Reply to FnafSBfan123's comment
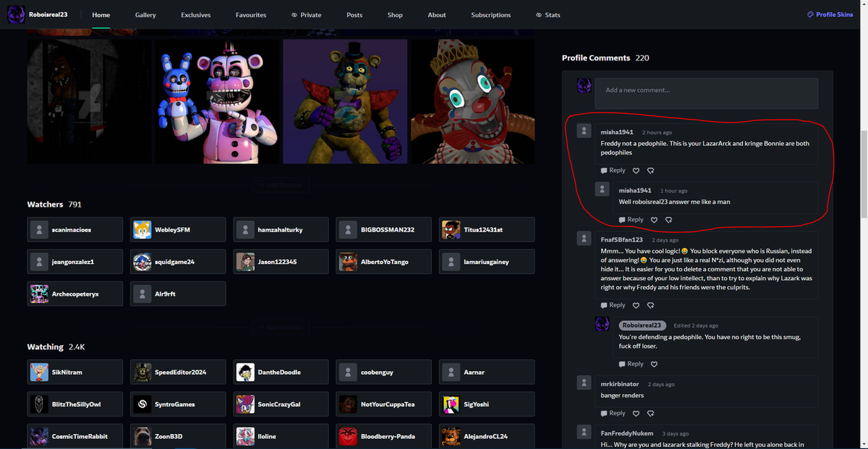Screen dimensions: 868x449 613,305
